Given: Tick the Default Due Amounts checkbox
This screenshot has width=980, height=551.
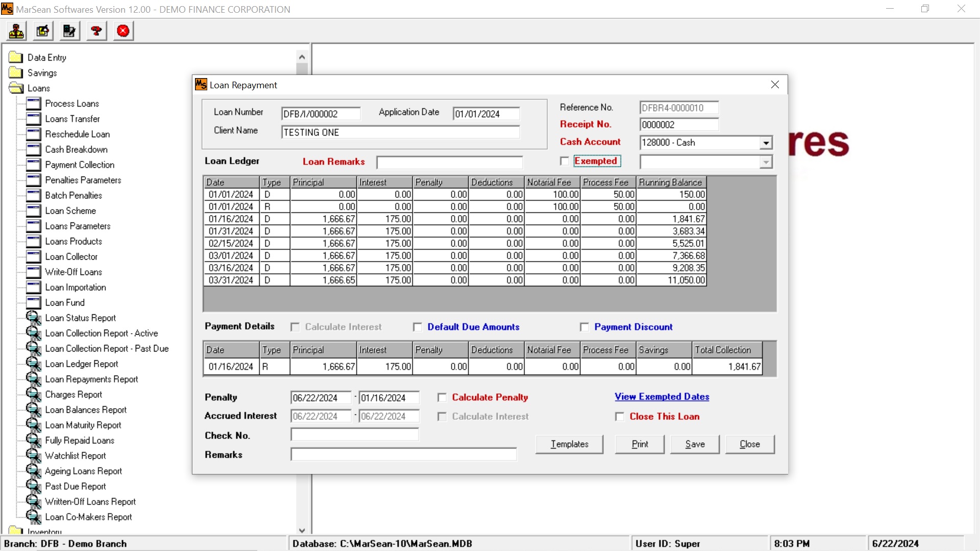Looking at the screenshot, I should 418,327.
